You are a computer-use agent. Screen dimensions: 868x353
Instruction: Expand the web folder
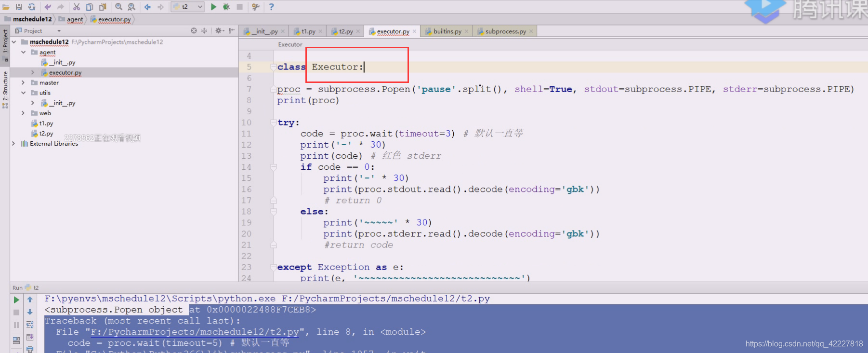(23, 113)
